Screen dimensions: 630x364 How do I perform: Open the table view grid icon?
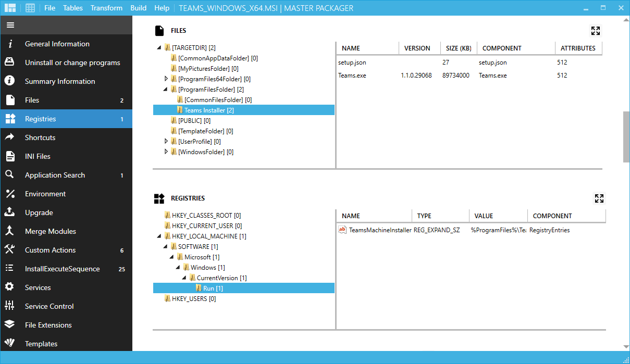click(30, 8)
